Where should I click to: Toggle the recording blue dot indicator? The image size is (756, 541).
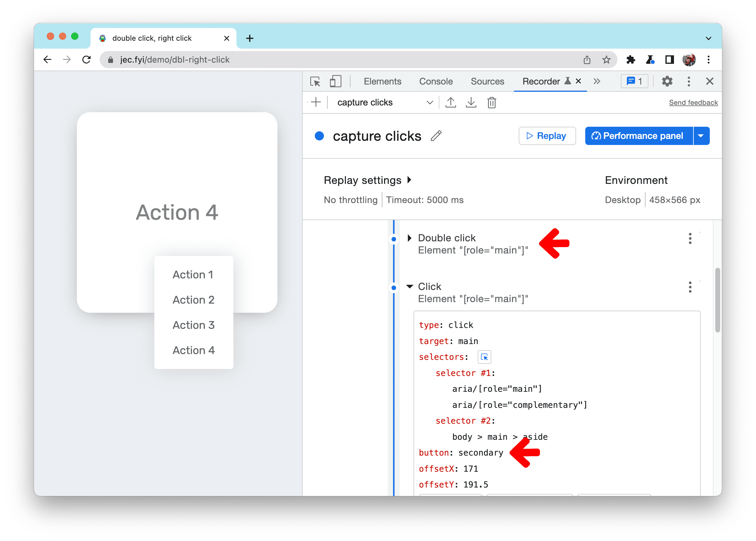click(x=319, y=136)
